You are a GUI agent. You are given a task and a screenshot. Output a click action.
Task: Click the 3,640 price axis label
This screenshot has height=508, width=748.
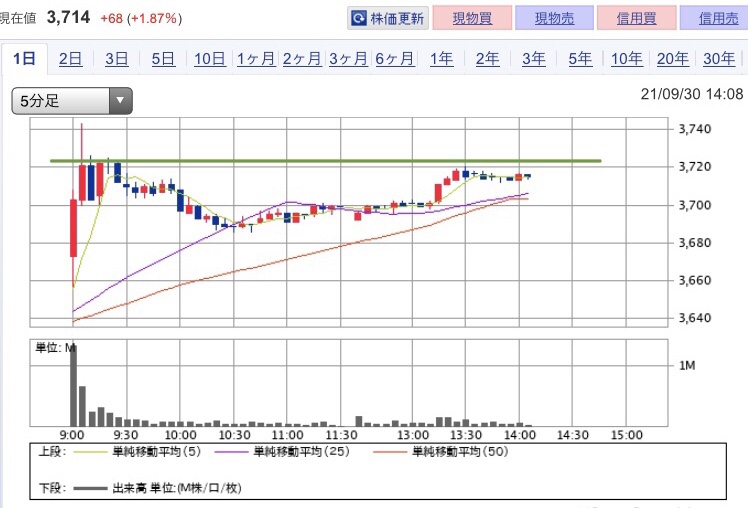(x=695, y=318)
